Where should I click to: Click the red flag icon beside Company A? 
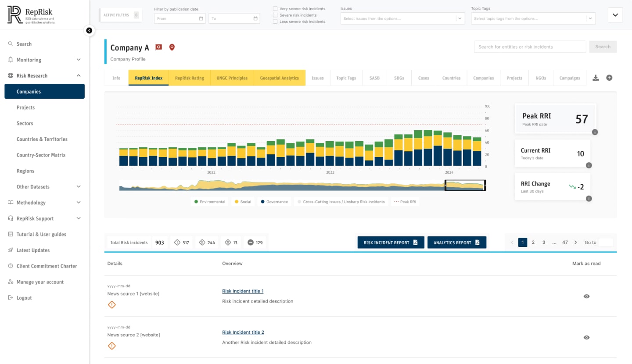point(158,47)
